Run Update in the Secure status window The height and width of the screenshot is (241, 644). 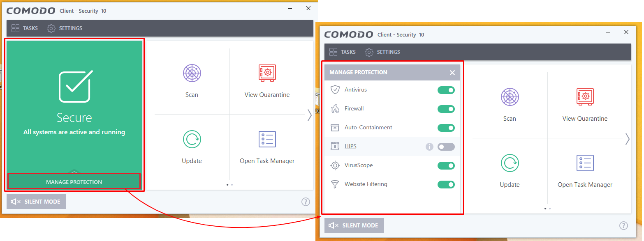192,147
